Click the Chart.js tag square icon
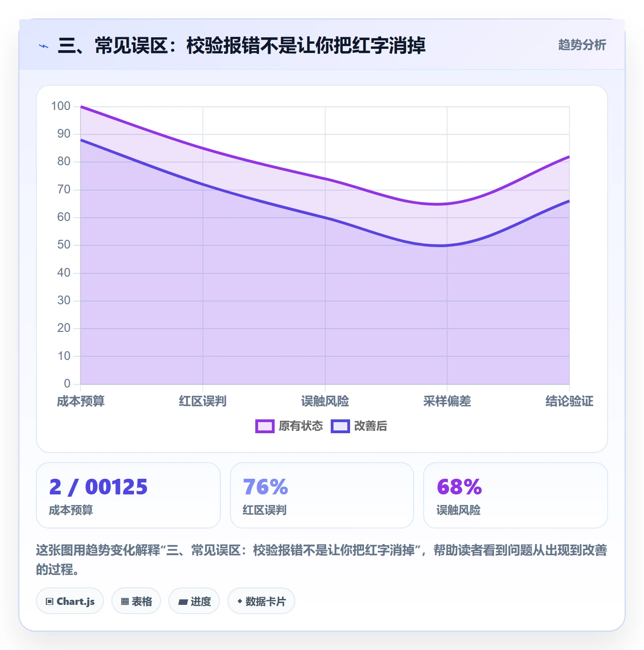The image size is (644, 650). (50, 602)
